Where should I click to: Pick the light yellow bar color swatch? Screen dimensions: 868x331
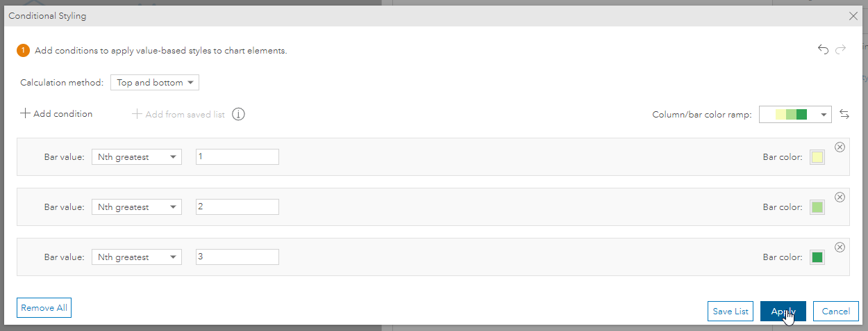pyautogui.click(x=817, y=157)
